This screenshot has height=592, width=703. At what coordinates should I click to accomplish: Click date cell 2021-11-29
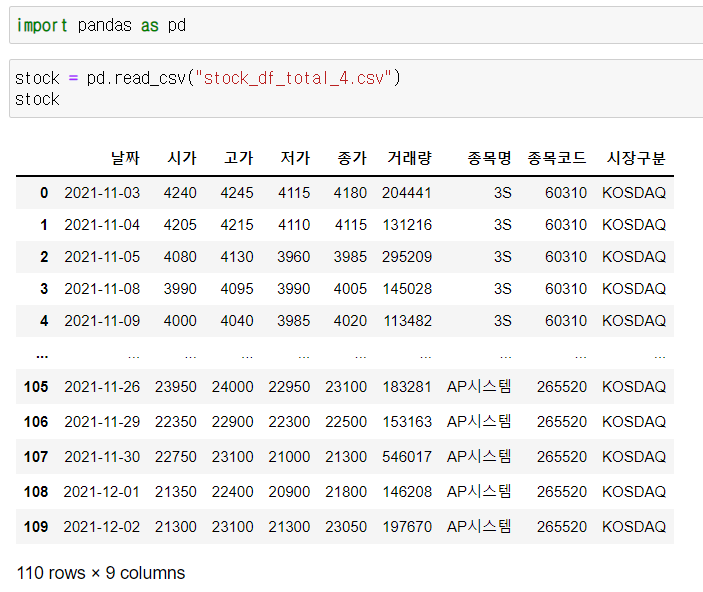click(x=102, y=422)
